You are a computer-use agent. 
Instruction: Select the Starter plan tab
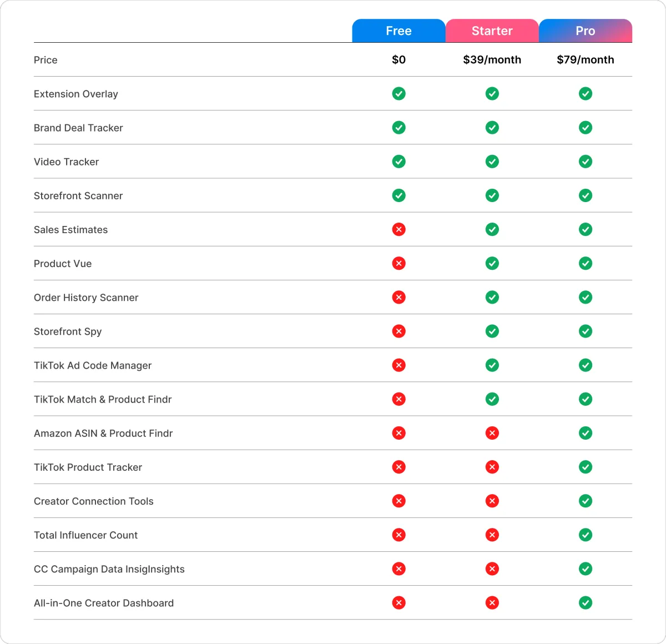pos(492,31)
